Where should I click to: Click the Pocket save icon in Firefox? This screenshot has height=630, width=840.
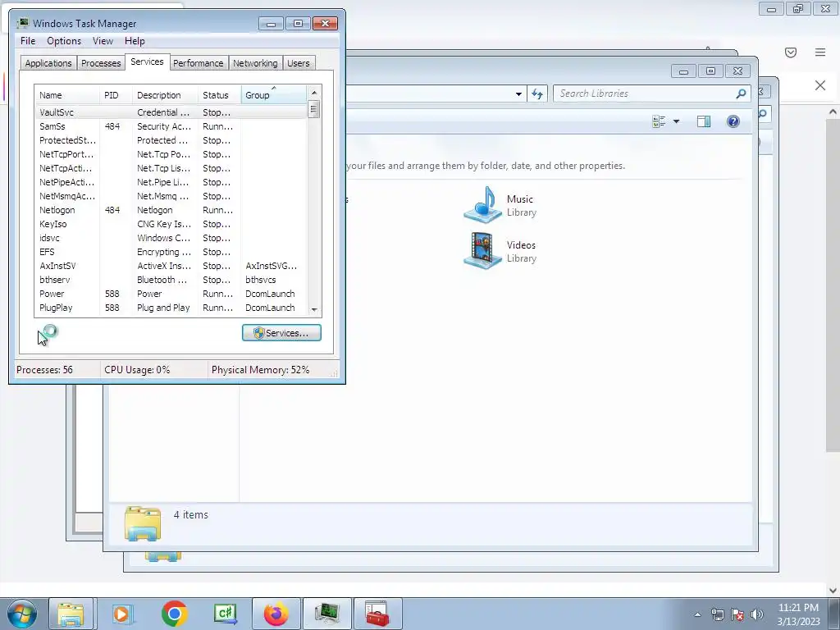(x=791, y=52)
